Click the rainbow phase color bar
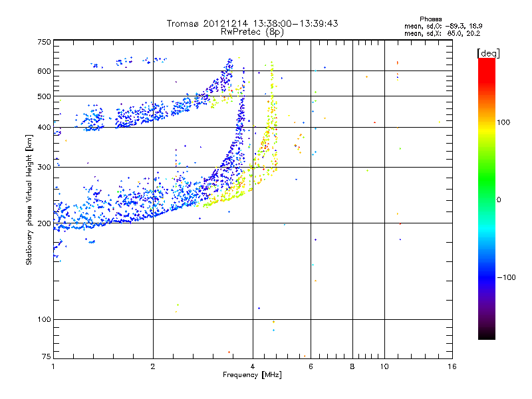Viewport: 532px width, 399px height. pos(487,198)
